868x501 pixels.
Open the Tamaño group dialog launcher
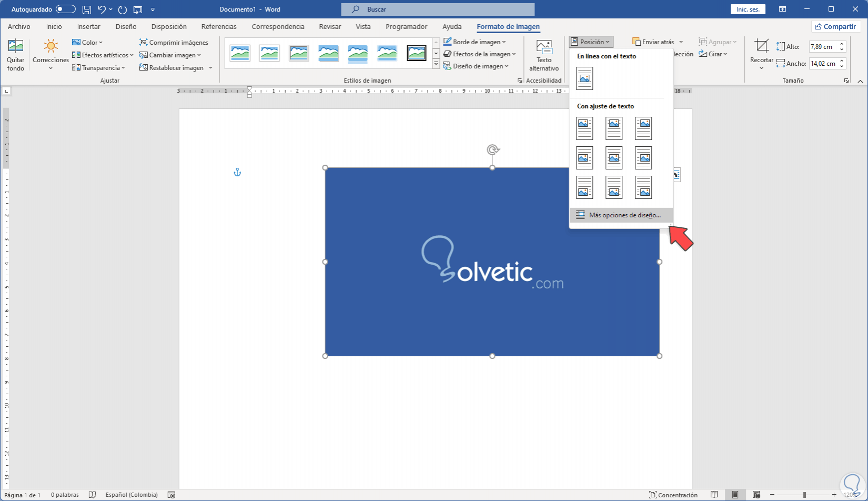846,81
